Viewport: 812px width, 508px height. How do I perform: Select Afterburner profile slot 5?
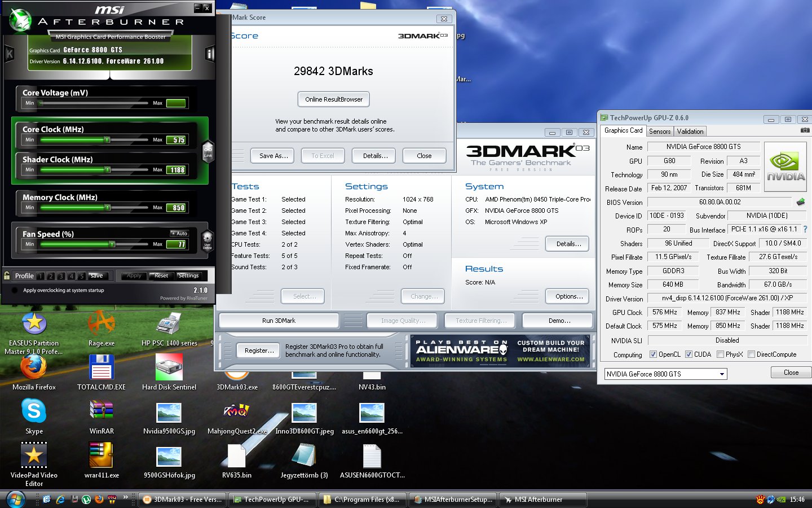pos(82,276)
